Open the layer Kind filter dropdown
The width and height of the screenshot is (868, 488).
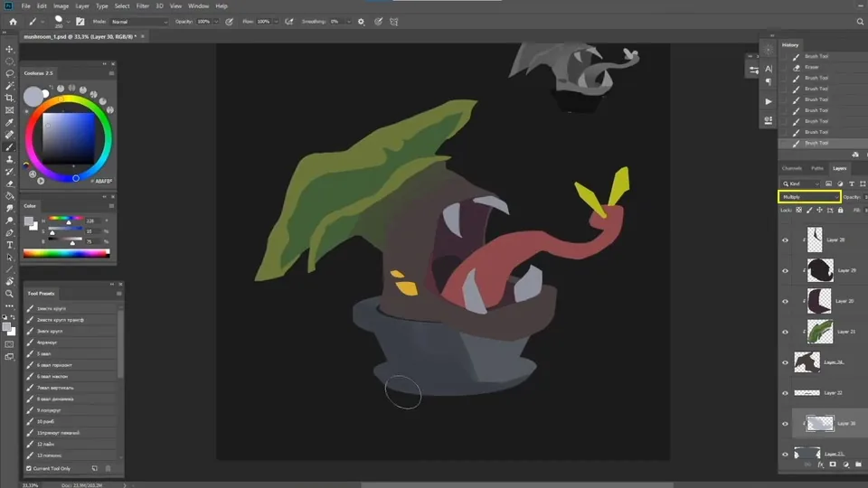802,183
